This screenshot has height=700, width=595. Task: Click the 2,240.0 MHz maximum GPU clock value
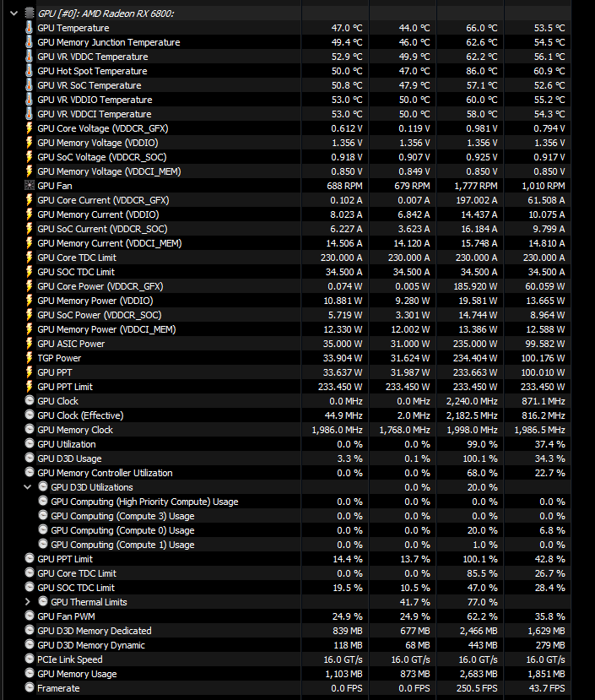(472, 401)
